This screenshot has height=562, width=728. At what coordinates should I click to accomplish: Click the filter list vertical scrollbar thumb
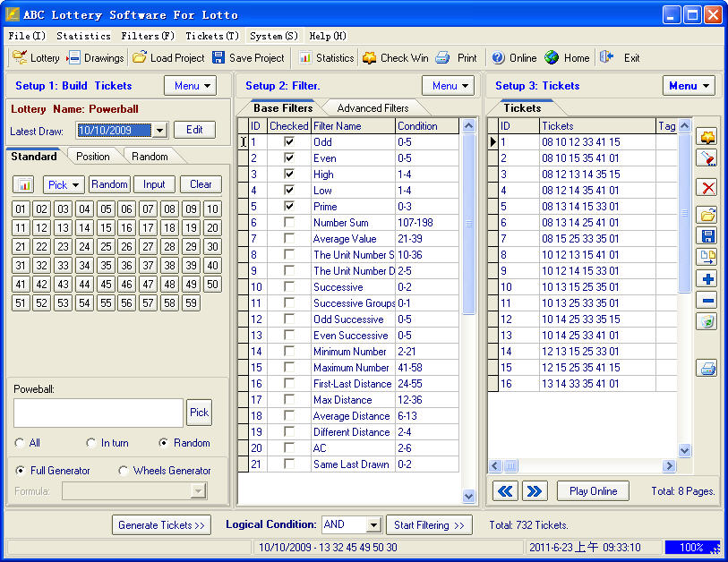coord(469,224)
